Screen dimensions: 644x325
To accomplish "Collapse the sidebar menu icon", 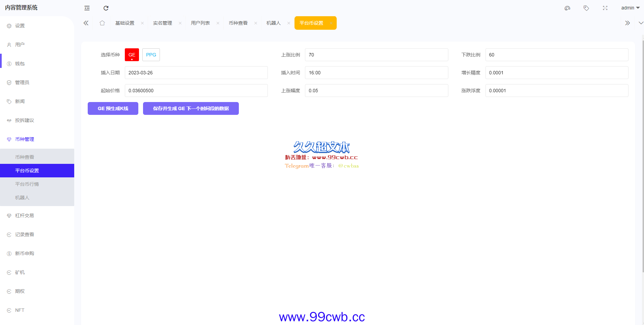I will pyautogui.click(x=87, y=8).
